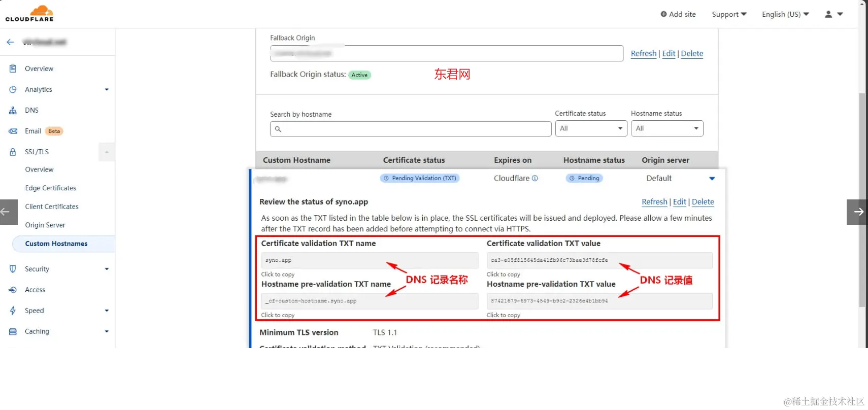Image resolution: width=868 pixels, height=410 pixels.
Task: Click the user account icon
Action: (828, 14)
